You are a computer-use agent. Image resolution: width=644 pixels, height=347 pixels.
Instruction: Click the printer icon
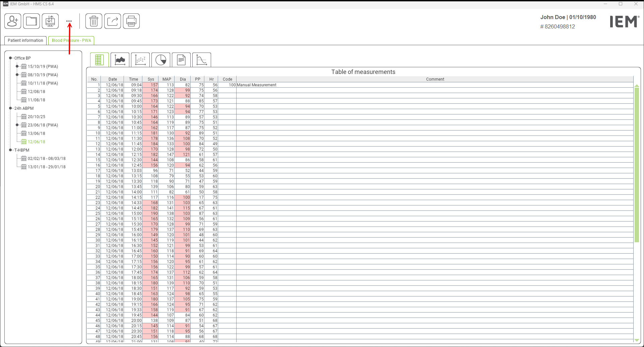(131, 21)
